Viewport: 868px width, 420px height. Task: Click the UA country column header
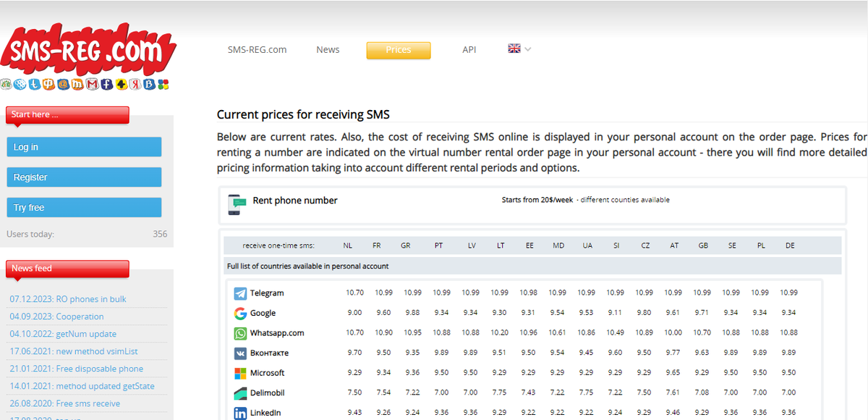587,245
